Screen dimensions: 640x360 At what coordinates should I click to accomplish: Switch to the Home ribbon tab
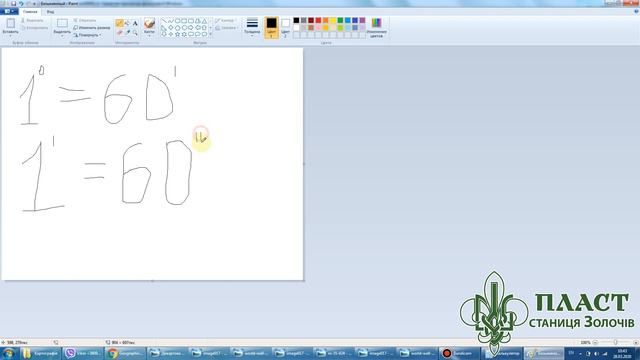tap(30, 12)
